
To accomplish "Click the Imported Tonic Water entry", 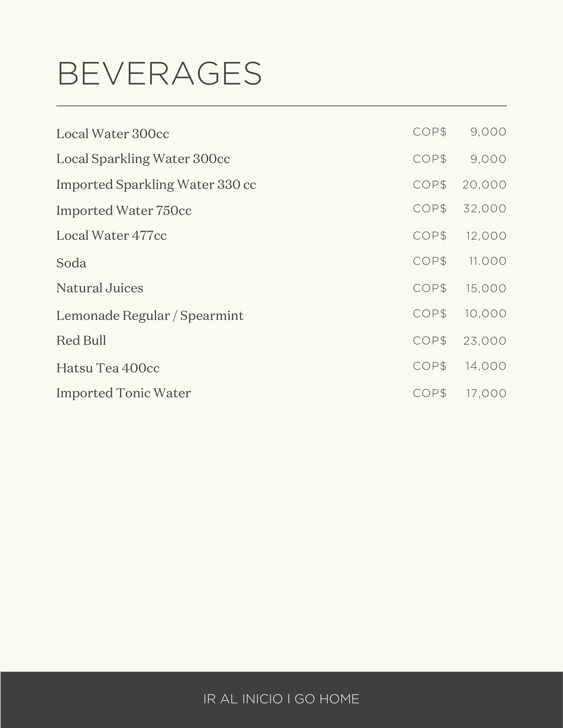I will tap(123, 393).
